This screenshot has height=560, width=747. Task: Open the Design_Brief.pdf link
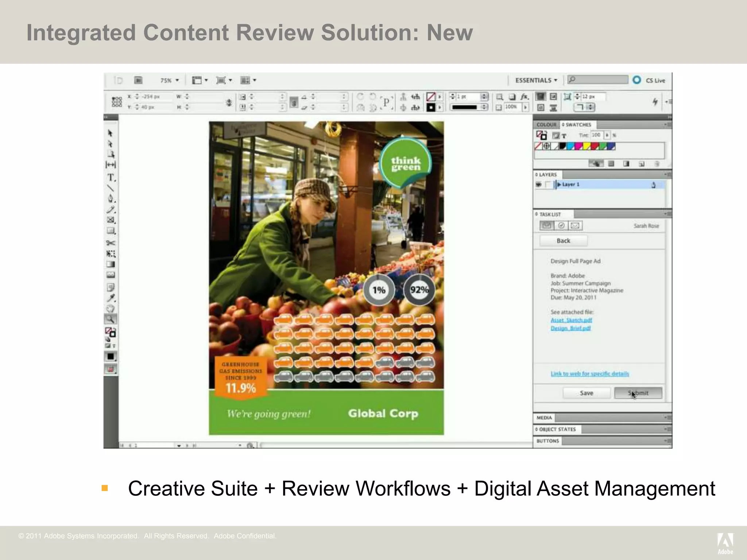click(x=570, y=328)
